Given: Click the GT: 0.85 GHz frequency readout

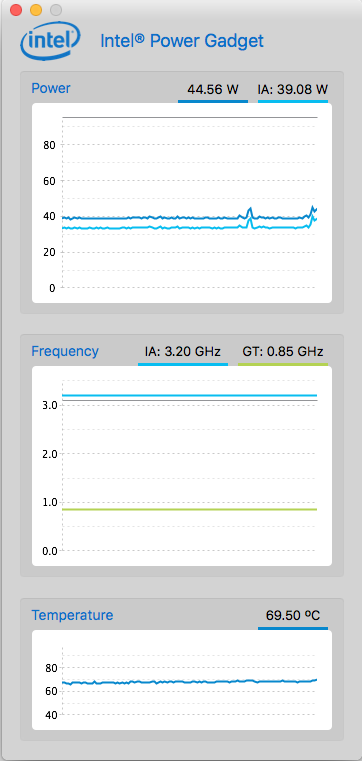Looking at the screenshot, I should [x=283, y=351].
